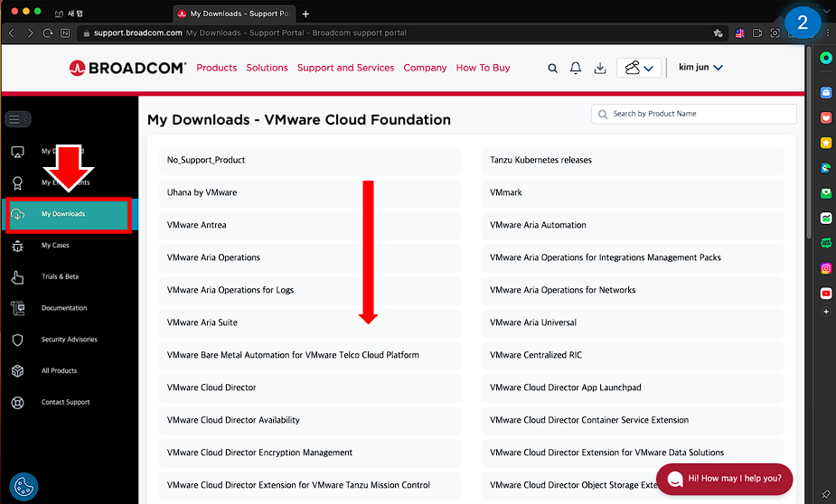Open YouTube icon in browser side panel
The image size is (836, 504).
[x=826, y=293]
